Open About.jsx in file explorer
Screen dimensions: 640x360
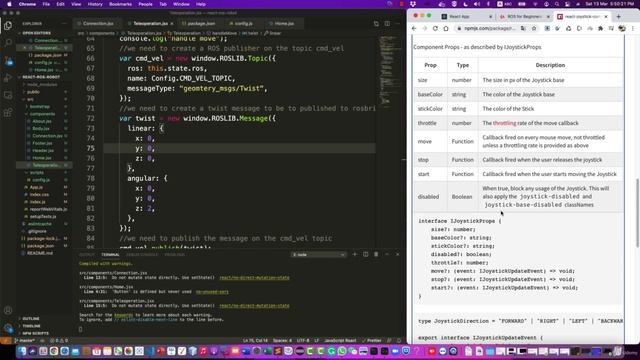[x=42, y=121]
